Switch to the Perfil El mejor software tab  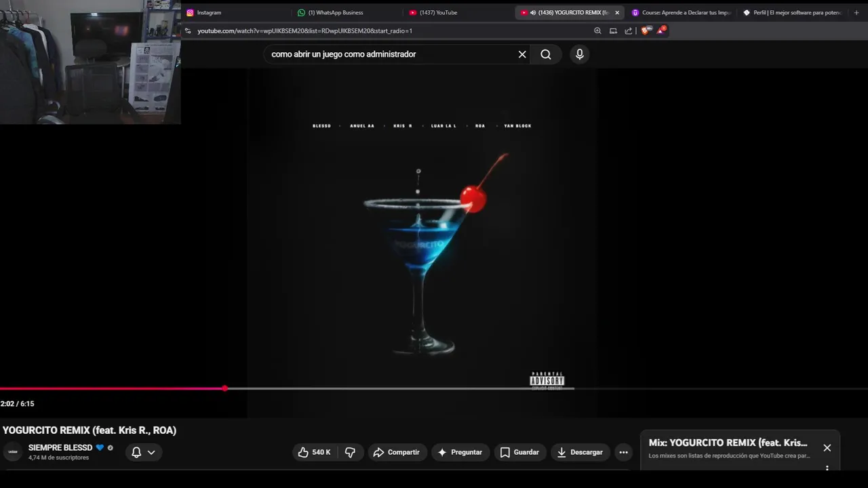tap(793, 12)
